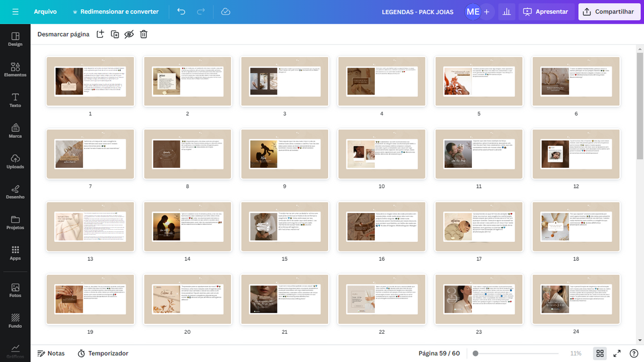Image resolution: width=644 pixels, height=362 pixels.
Task: Add a new page icon
Action: point(100,34)
